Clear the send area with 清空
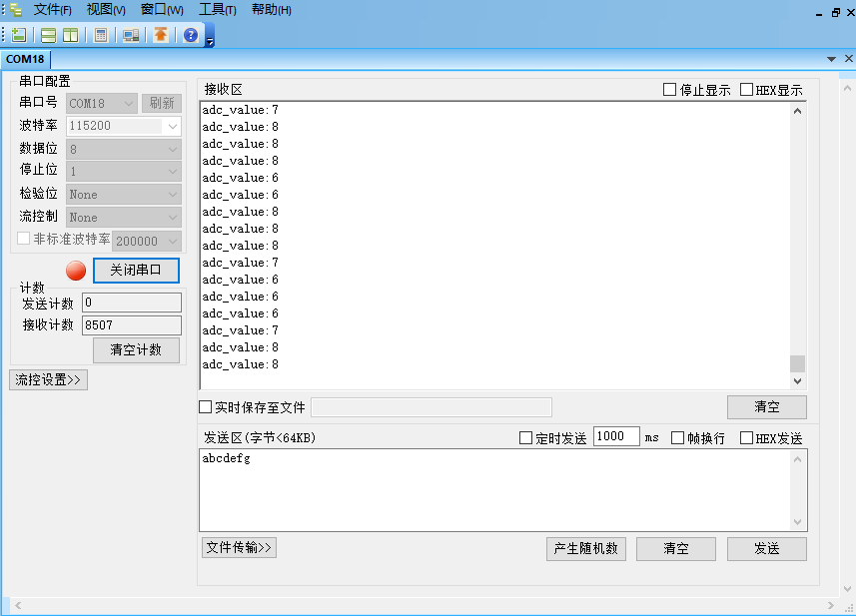 coord(676,549)
